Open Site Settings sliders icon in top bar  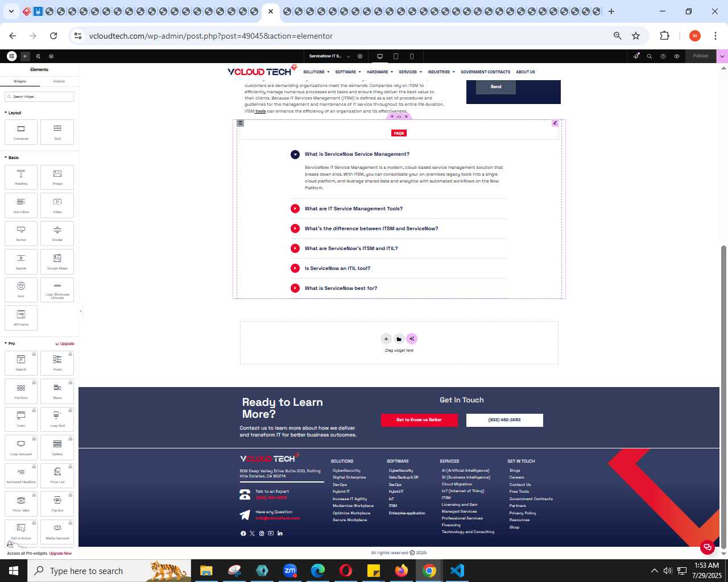click(x=38, y=56)
